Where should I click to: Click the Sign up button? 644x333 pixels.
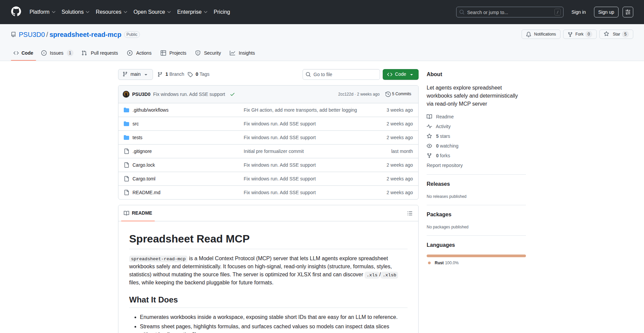tap(606, 12)
